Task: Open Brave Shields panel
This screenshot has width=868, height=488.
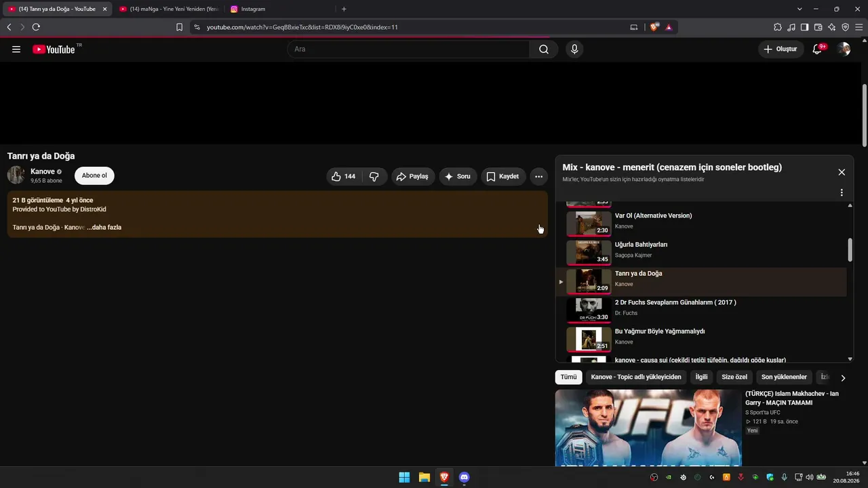Action: point(654,27)
